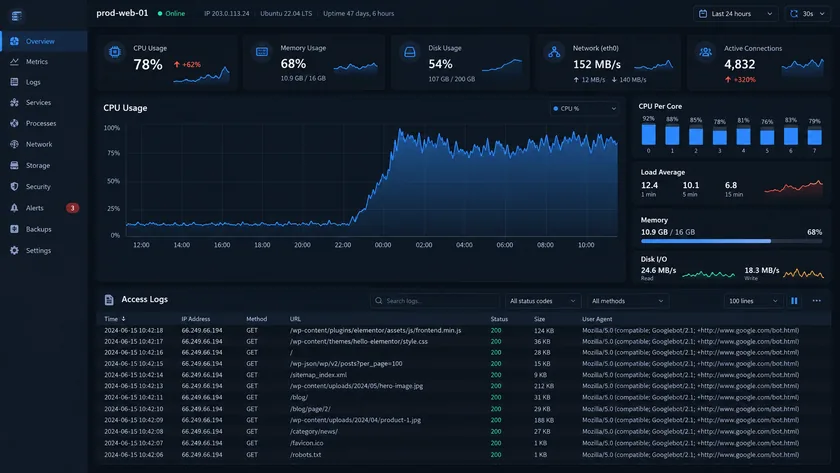Screen dimensions: 840x473
Task: Click the red Alerts badge showing 3
Action: 72,208
